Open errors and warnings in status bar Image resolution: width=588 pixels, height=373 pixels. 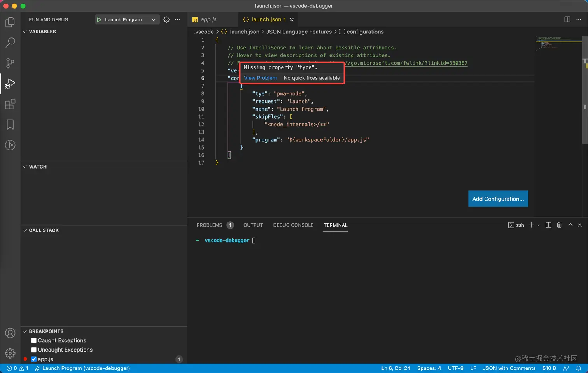pos(17,368)
